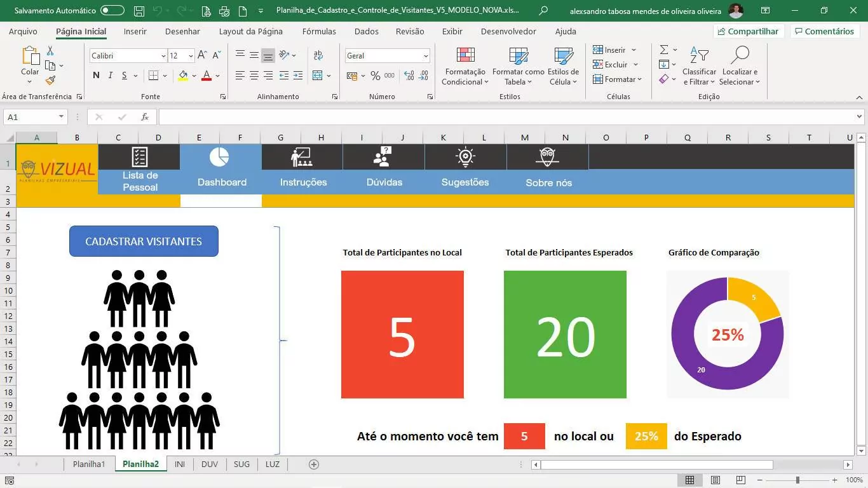Toggle align text left

tap(240, 76)
